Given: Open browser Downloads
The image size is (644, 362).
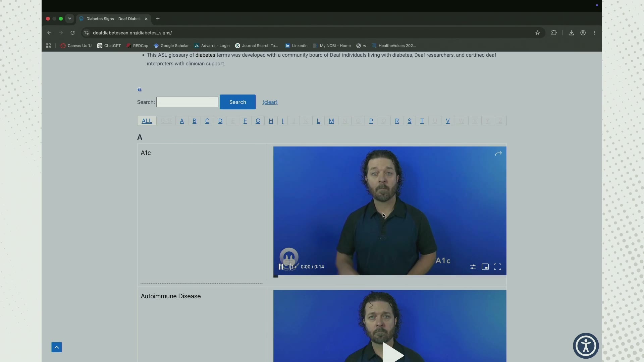Looking at the screenshot, I should (571, 33).
